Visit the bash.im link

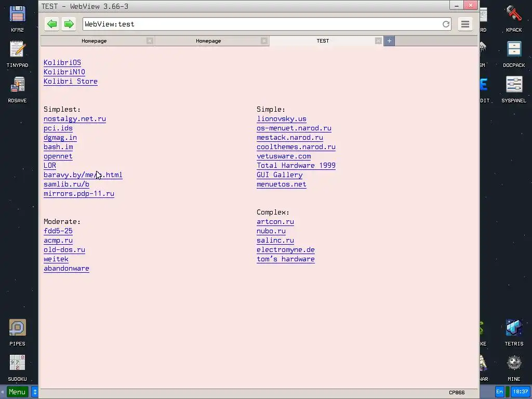click(x=58, y=147)
